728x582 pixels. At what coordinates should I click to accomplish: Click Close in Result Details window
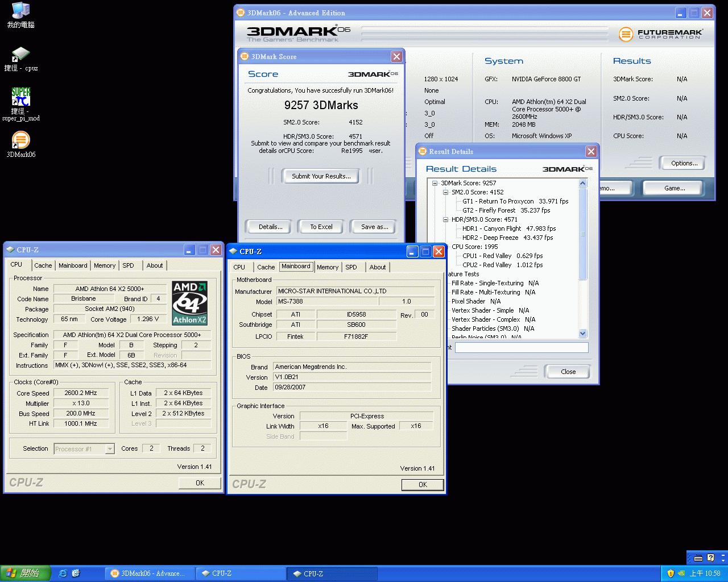click(568, 372)
